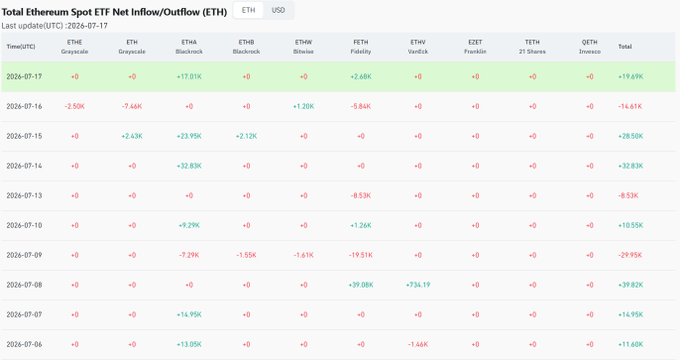Screen dimensions: 680x360
Task: Click the +28.50K total value
Action: click(631, 136)
